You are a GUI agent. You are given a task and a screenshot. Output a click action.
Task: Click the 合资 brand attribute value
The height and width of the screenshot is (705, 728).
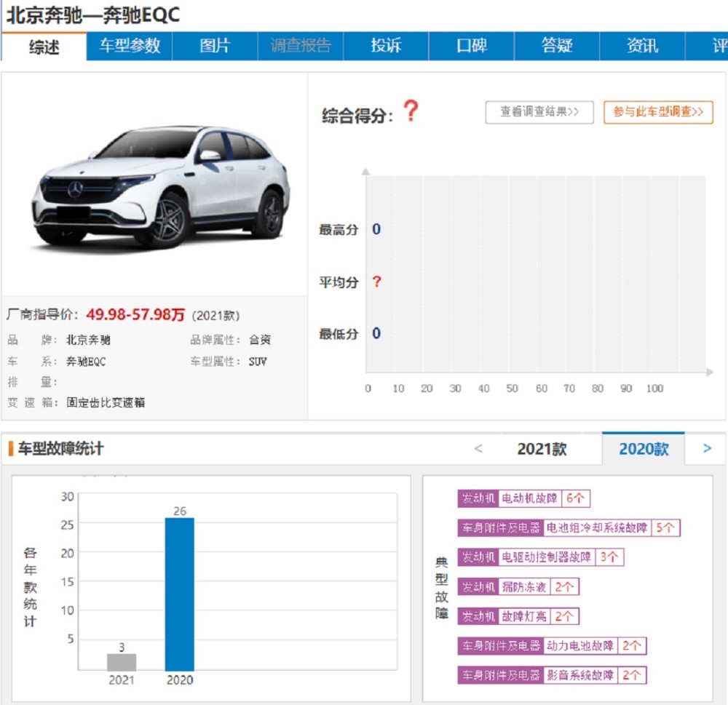260,340
